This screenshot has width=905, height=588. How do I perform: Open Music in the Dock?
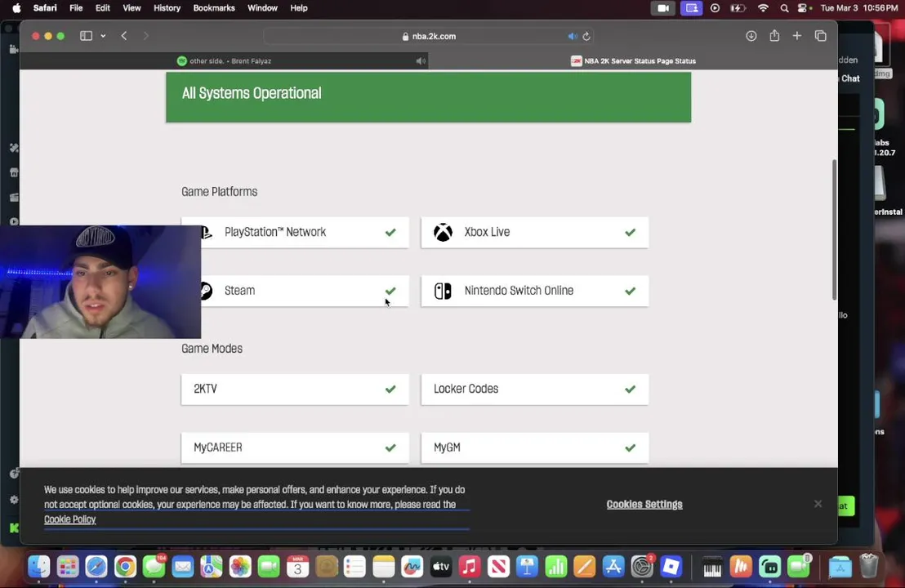(470, 567)
